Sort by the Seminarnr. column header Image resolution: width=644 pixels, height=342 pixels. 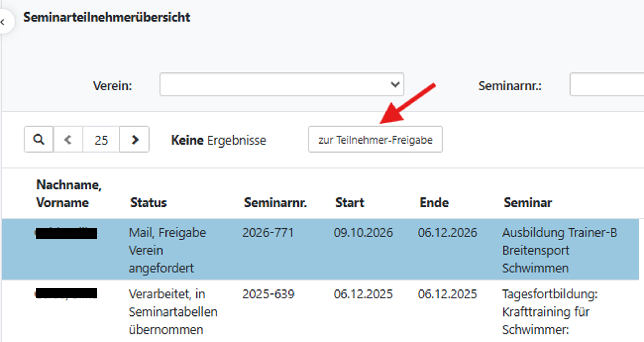click(275, 203)
